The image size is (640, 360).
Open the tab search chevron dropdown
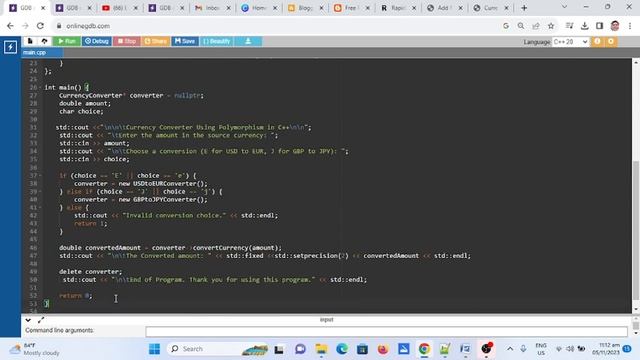tap(564, 7)
